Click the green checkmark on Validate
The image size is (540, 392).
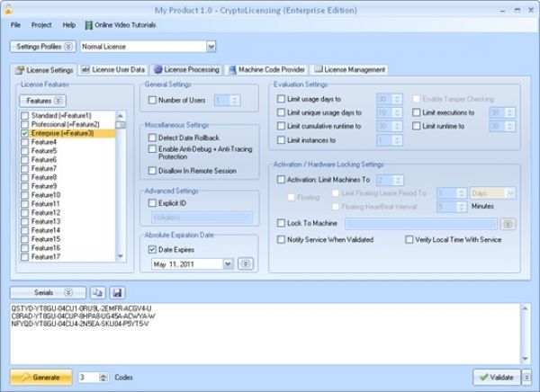point(483,378)
